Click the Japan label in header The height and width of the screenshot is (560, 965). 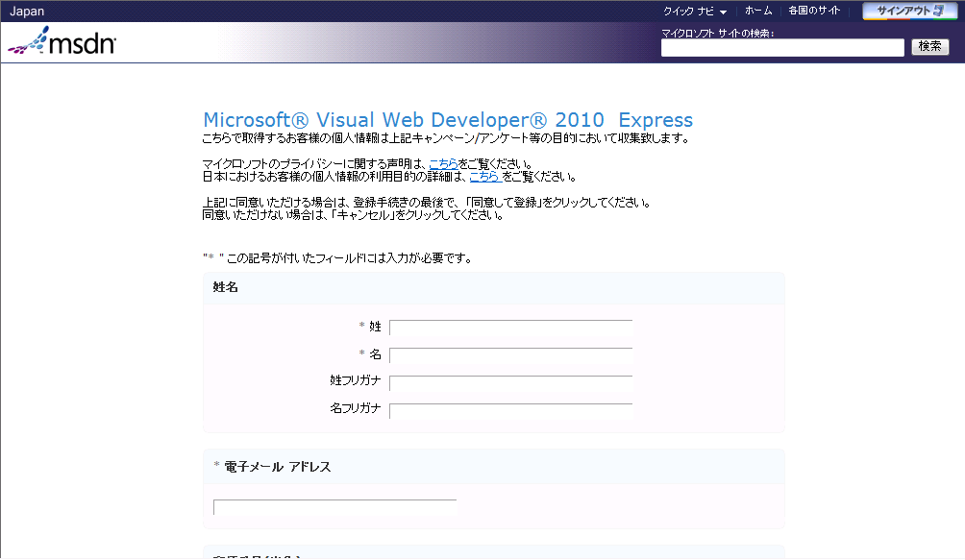coord(27,12)
